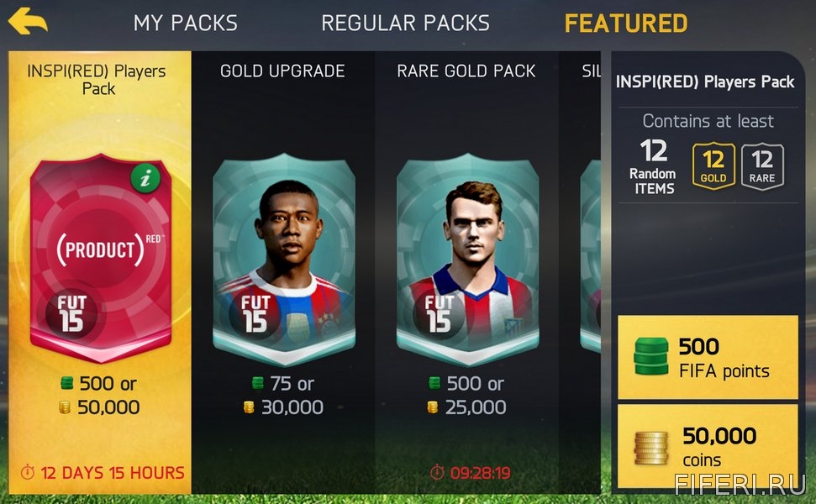The width and height of the screenshot is (816, 504).
Task: Click the 12 Random ITEMS label
Action: coord(653,166)
